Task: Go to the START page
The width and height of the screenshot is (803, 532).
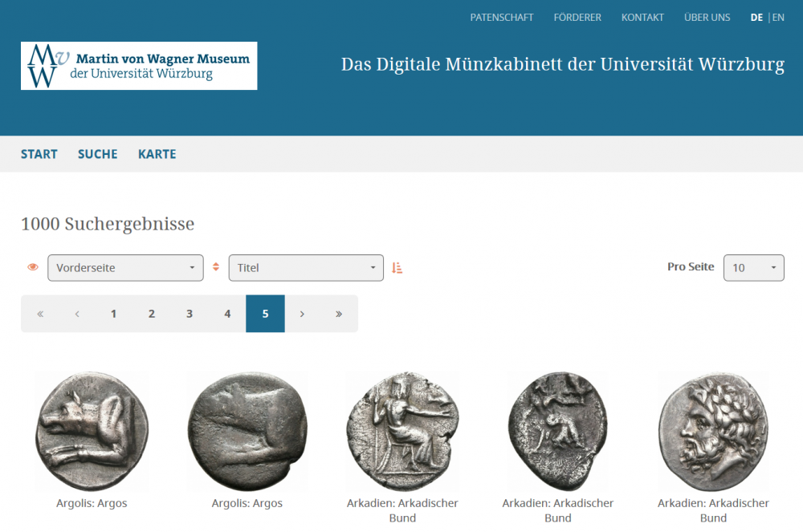Action: (39, 154)
